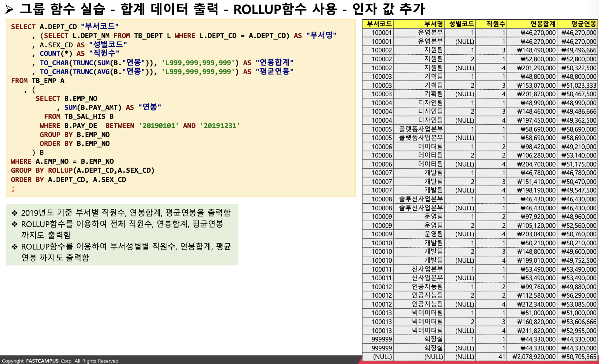Click the 디자인팀 subtotal ₩197,450,000
This screenshot has width=599, height=364.
pos(532,120)
